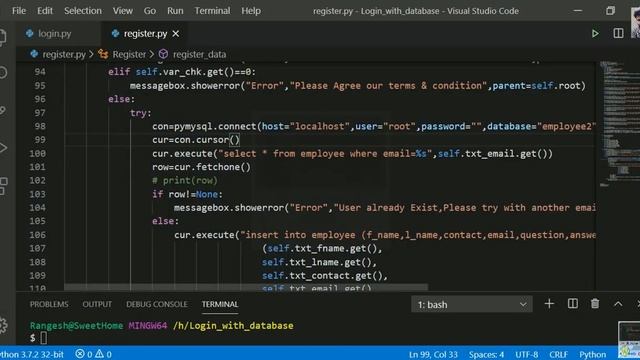640x360 pixels.
Task: Open the View menu
Action: click(122, 11)
